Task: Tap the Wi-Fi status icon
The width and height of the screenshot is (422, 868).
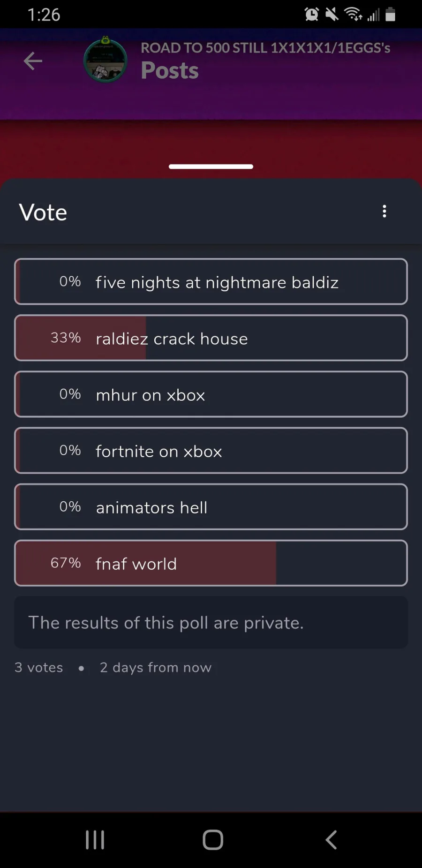Action: (x=353, y=15)
